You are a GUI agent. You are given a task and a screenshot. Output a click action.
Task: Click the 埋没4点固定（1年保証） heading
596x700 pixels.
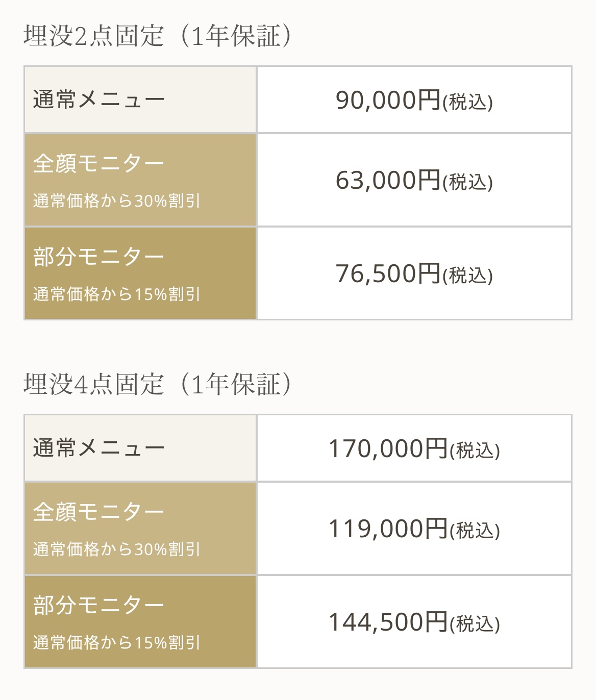[x=159, y=384]
